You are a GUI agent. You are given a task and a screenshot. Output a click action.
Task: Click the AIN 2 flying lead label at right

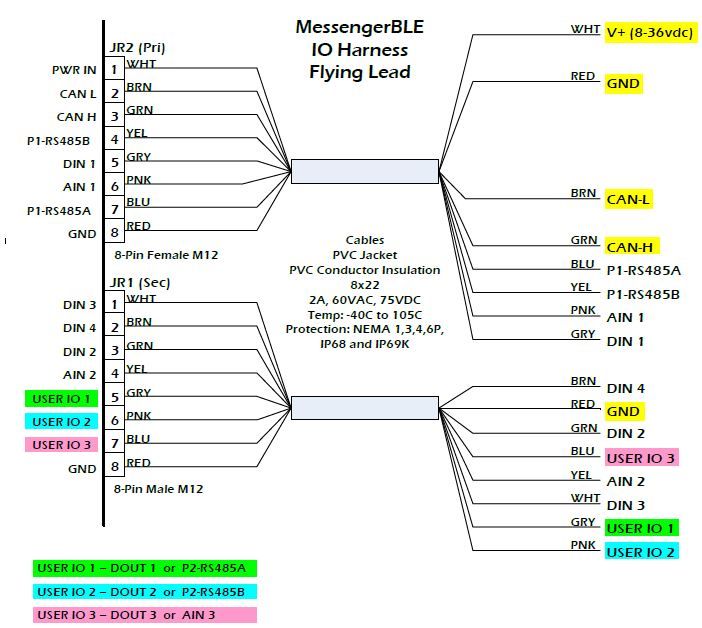click(x=625, y=482)
